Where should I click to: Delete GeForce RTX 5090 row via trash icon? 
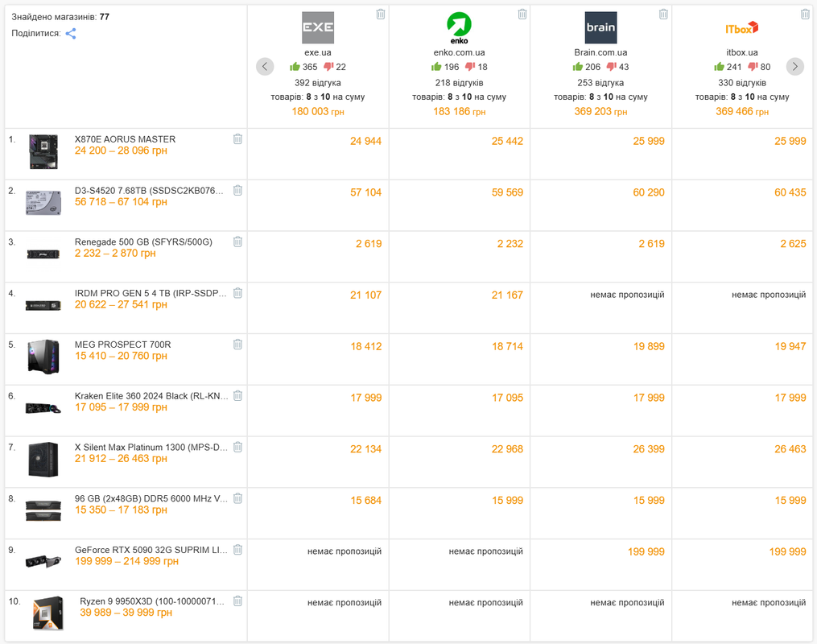[x=237, y=549]
